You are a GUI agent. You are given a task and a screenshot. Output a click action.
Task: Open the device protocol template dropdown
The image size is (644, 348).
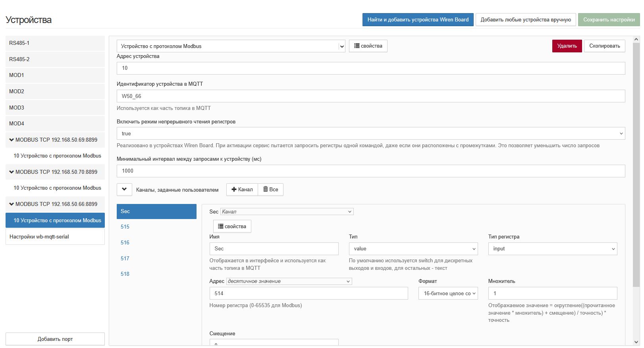231,46
